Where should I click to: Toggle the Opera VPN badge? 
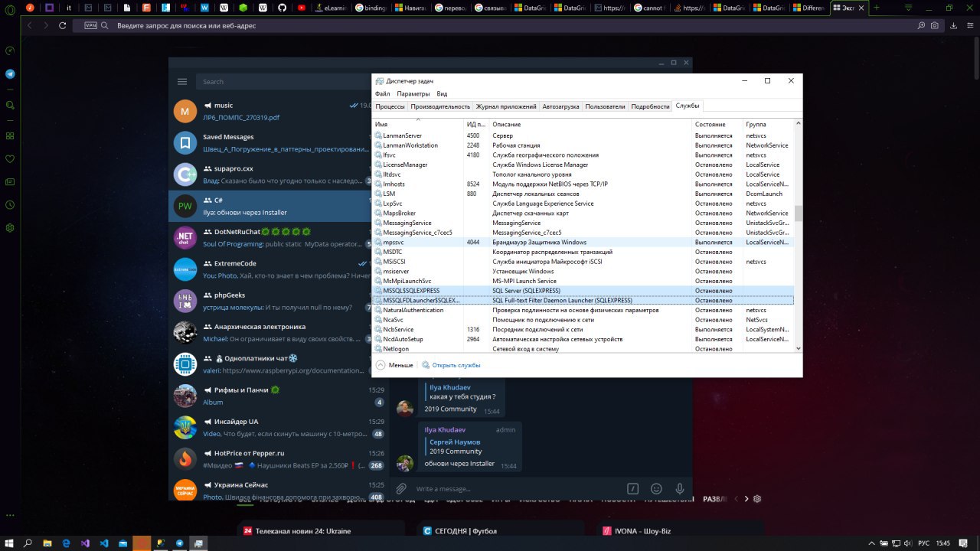pos(91,25)
